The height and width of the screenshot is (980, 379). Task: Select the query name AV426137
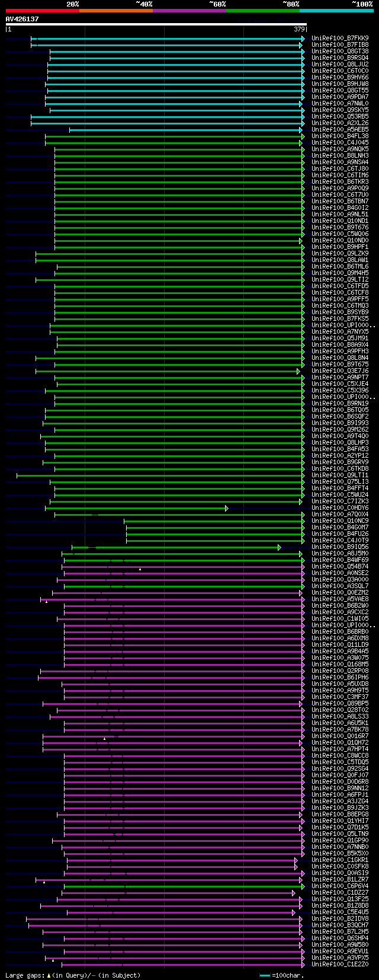click(x=22, y=19)
